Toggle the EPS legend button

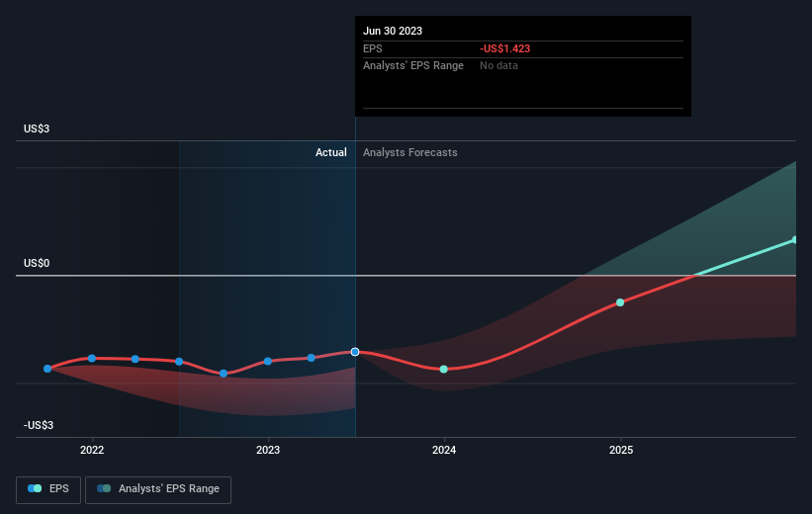click(x=48, y=489)
